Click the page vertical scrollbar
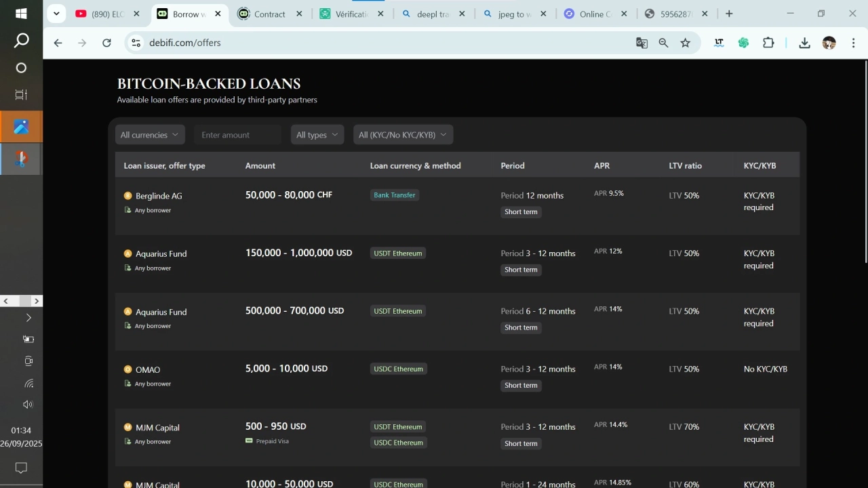Screen dimensions: 868x488 point(865,163)
